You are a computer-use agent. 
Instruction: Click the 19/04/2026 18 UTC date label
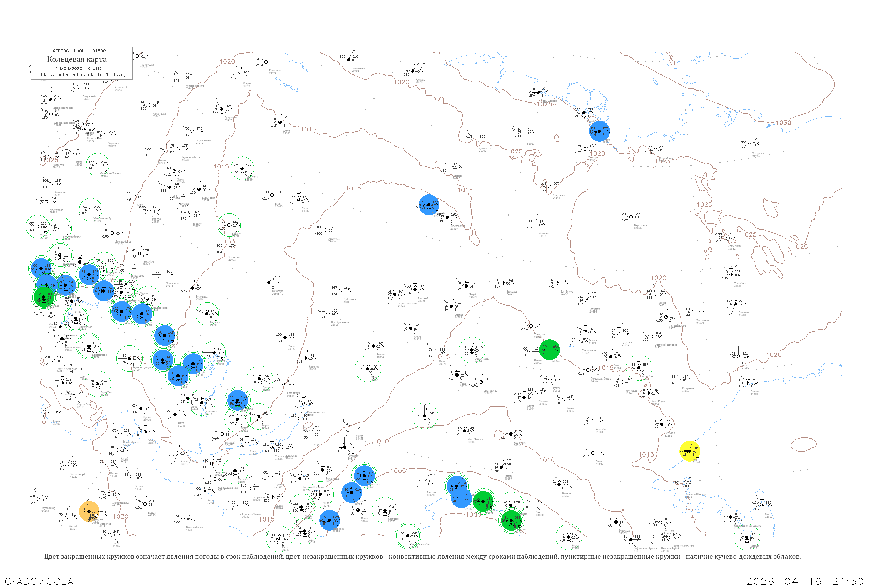[78, 68]
